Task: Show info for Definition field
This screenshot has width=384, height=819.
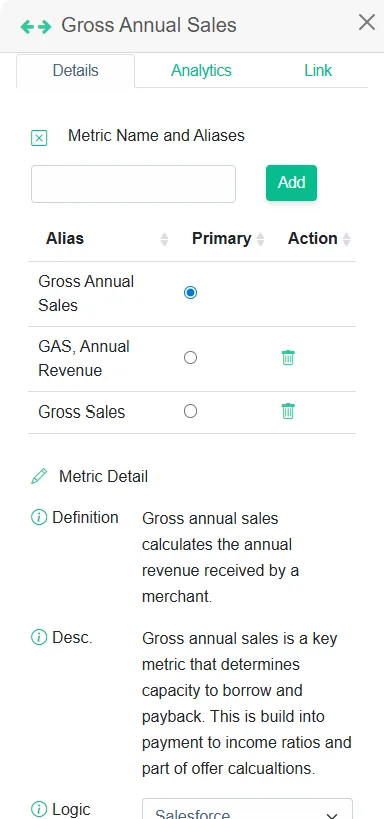Action: coord(39,518)
